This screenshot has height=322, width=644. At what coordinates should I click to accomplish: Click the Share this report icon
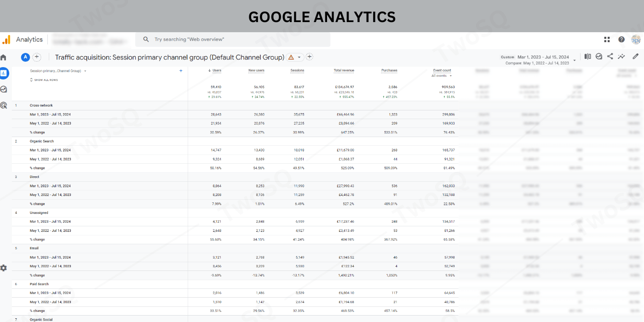(x=610, y=57)
